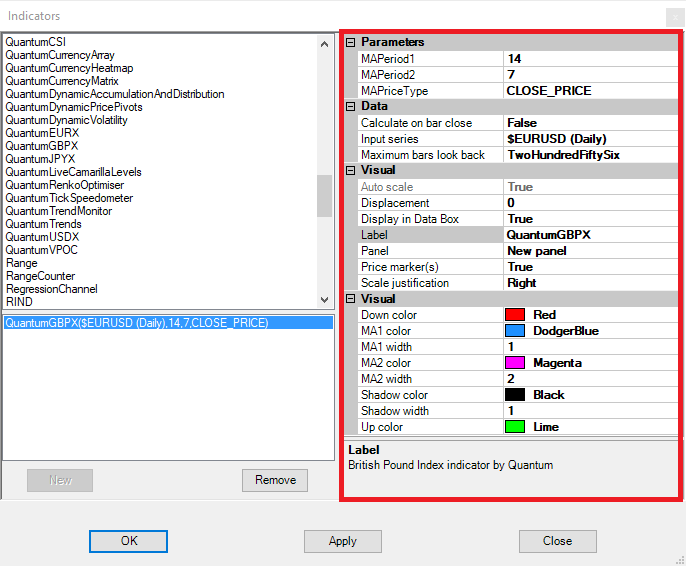Edit the MA2 width value 2
The height and width of the screenshot is (566, 686).
591,379
